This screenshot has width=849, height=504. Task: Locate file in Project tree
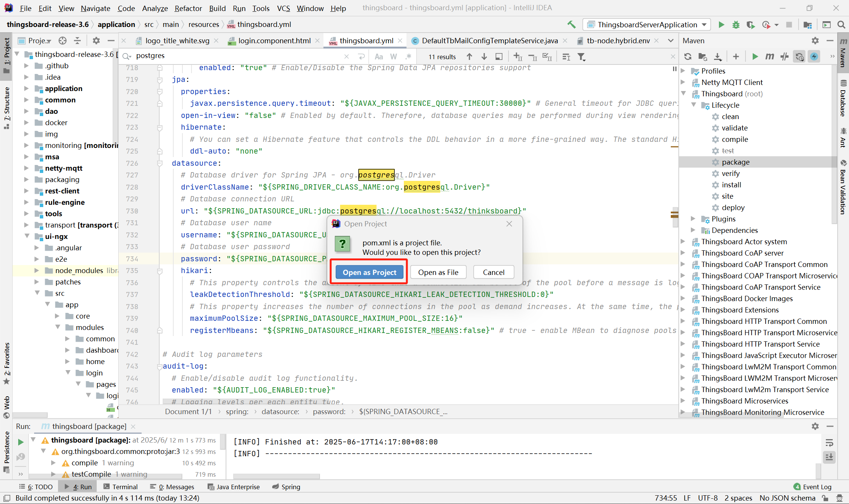tap(63, 41)
